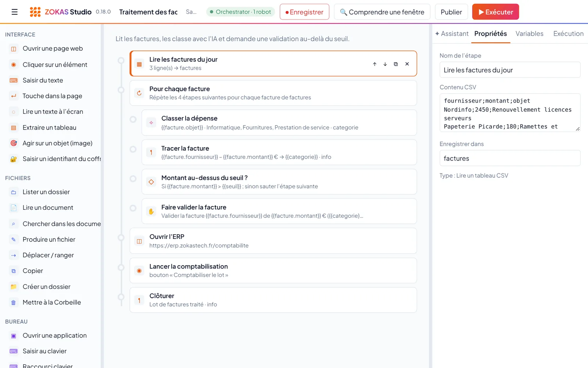The height and width of the screenshot is (368, 588).
Task: Edit the Nom de l'étape field
Action: click(x=510, y=70)
